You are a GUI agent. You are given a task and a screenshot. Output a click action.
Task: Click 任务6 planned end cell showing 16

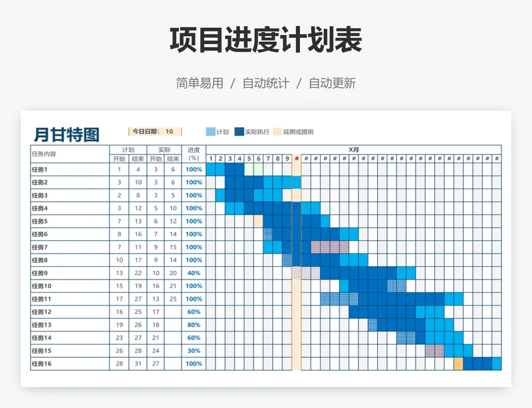coord(138,234)
